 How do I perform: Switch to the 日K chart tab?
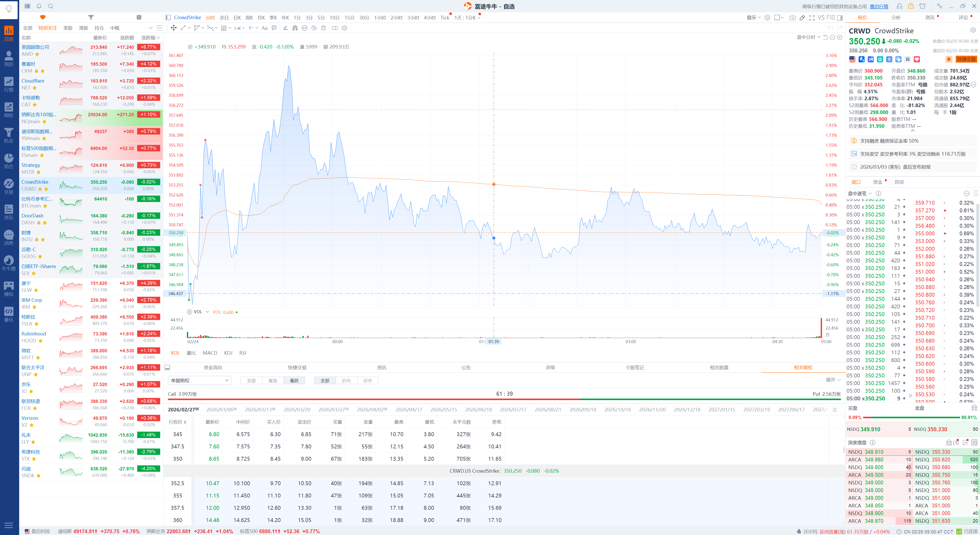pos(237,17)
